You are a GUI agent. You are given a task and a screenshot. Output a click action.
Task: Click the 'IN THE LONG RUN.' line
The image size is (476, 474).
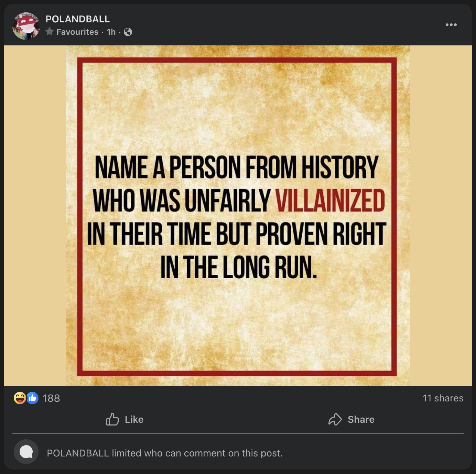[238, 268]
